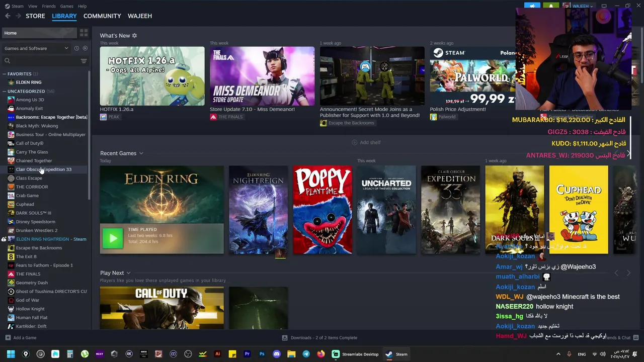Click the LIBRARY tab

click(64, 16)
